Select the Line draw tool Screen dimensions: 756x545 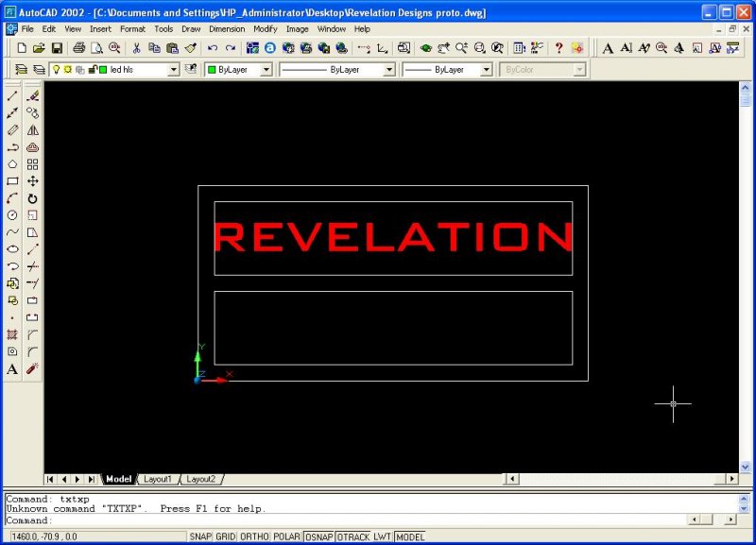[x=12, y=95]
